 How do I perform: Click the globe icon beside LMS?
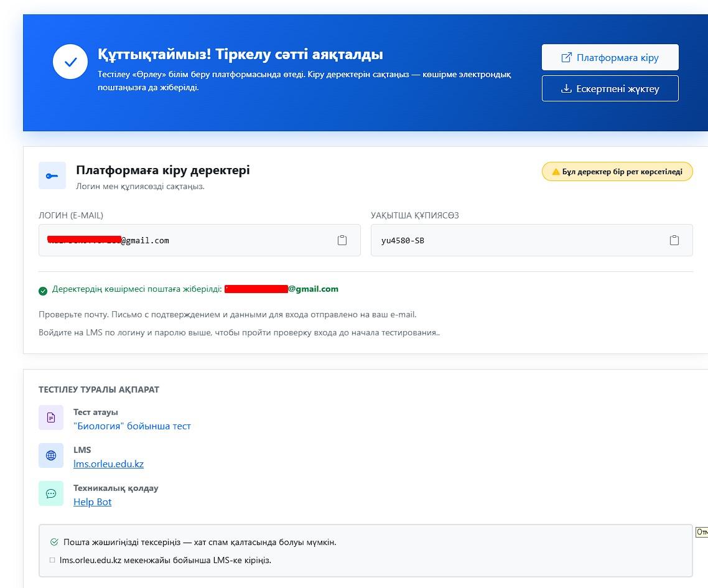point(51,455)
